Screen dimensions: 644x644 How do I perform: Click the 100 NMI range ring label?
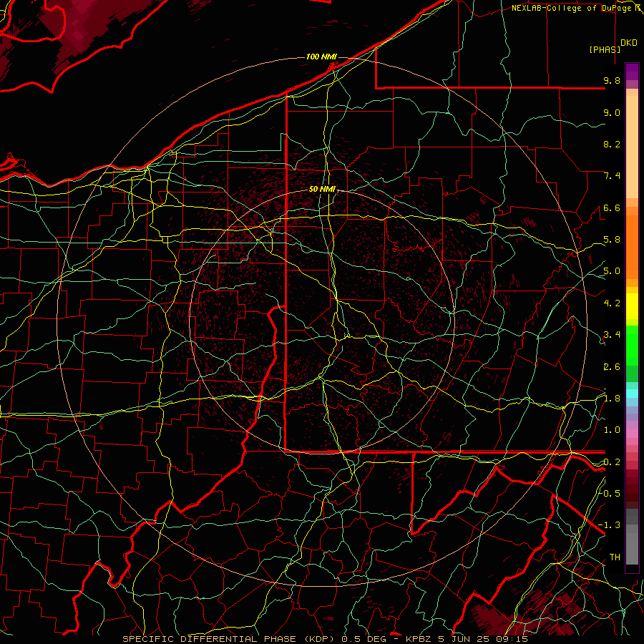click(321, 57)
